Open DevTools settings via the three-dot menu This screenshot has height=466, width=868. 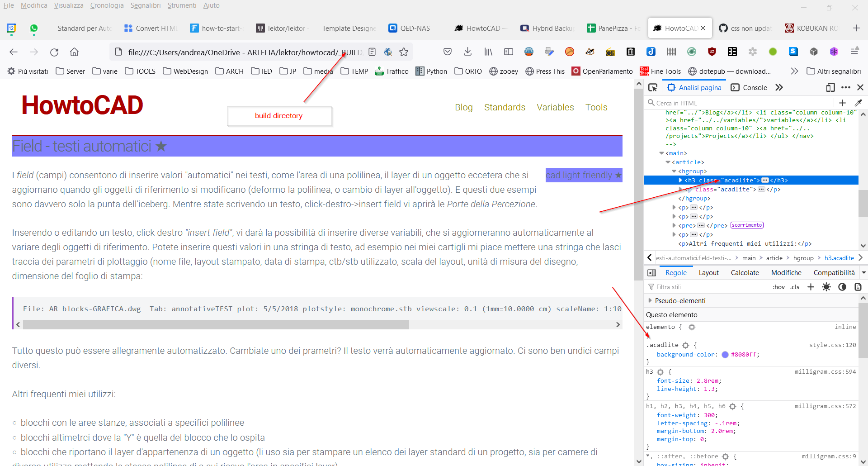click(845, 87)
